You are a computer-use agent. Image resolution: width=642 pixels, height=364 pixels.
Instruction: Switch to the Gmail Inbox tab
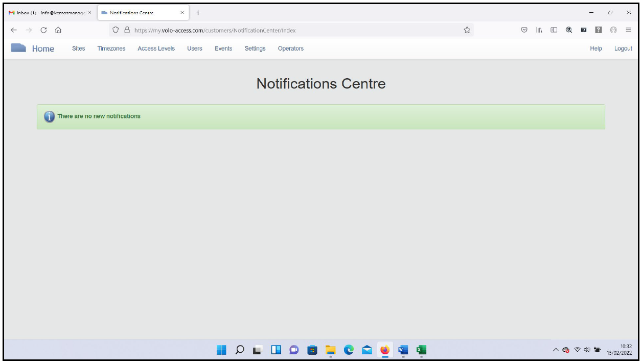click(x=46, y=12)
